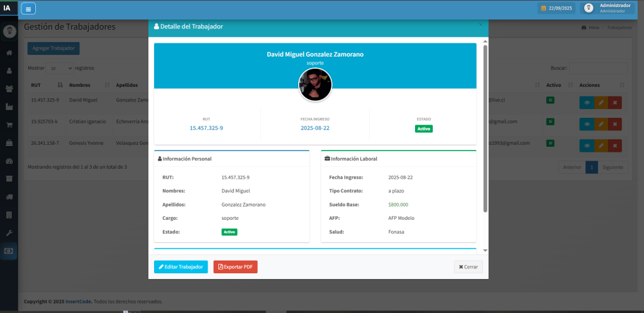This screenshot has height=313, width=644.
Task: Select the shopping cart sidebar icon
Action: click(9, 125)
